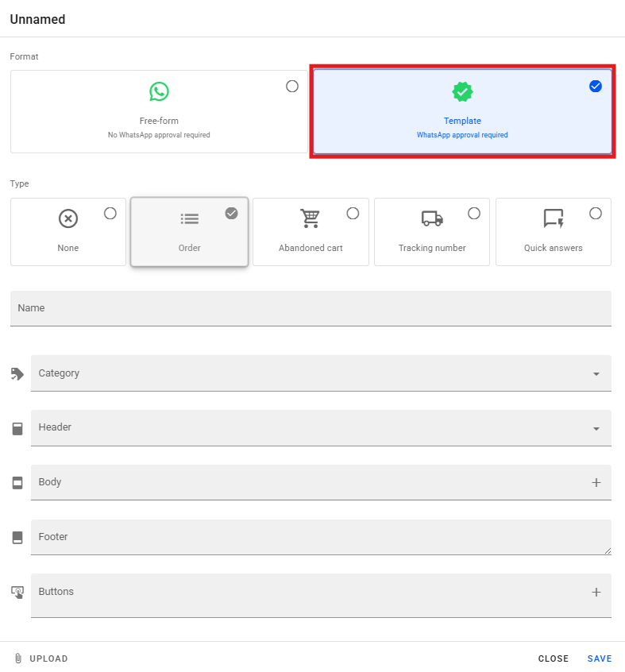Click the abandoned cart shopping icon
625x672 pixels.
pos(311,218)
